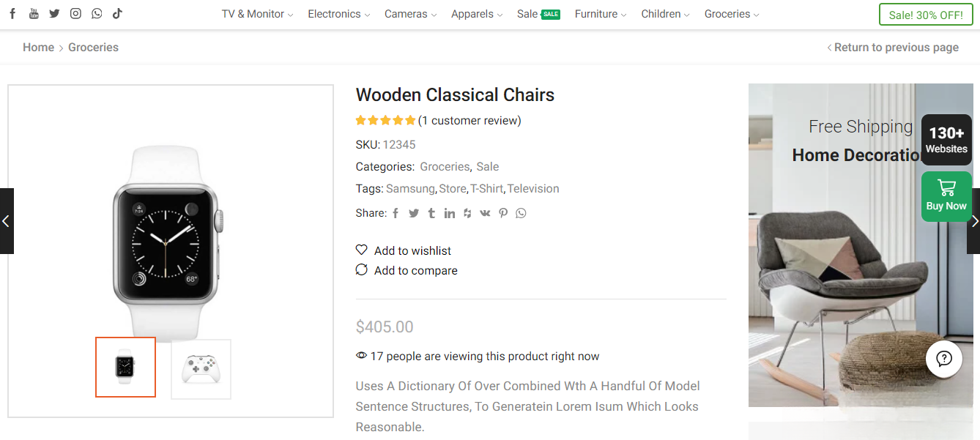The width and height of the screenshot is (980, 440).
Task: Select the game controller image thumbnail
Action: (201, 369)
